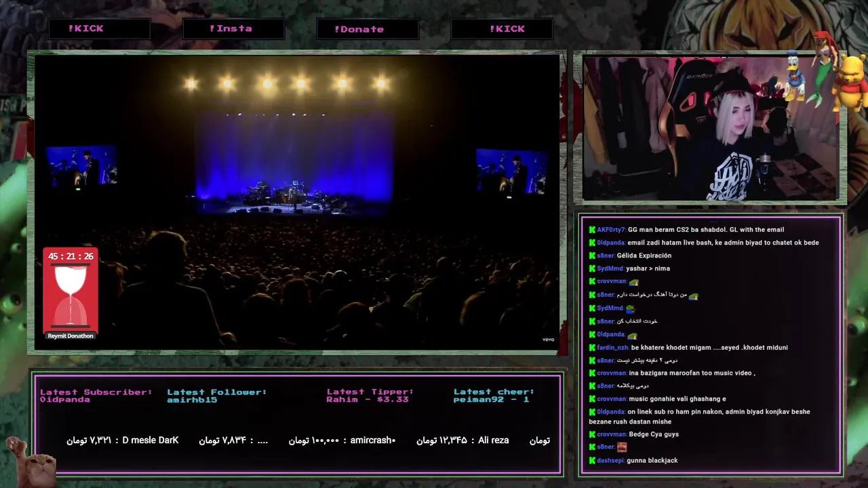Click the Reymit Donathon label
868x488 pixels.
71,336
